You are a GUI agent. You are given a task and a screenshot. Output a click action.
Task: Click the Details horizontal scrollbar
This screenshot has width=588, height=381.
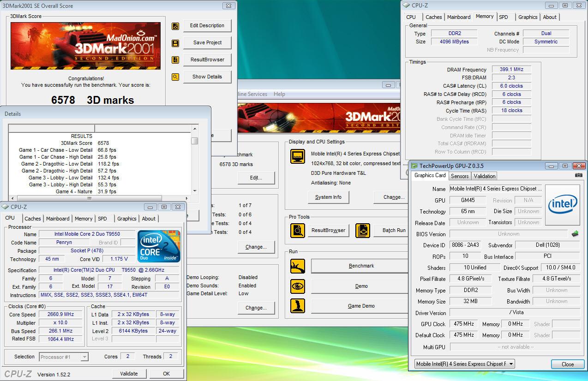100,198
